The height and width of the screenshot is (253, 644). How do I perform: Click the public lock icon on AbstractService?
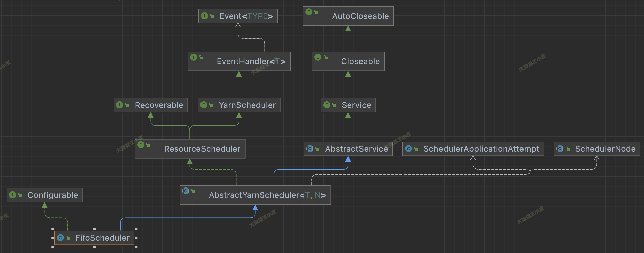(317, 149)
